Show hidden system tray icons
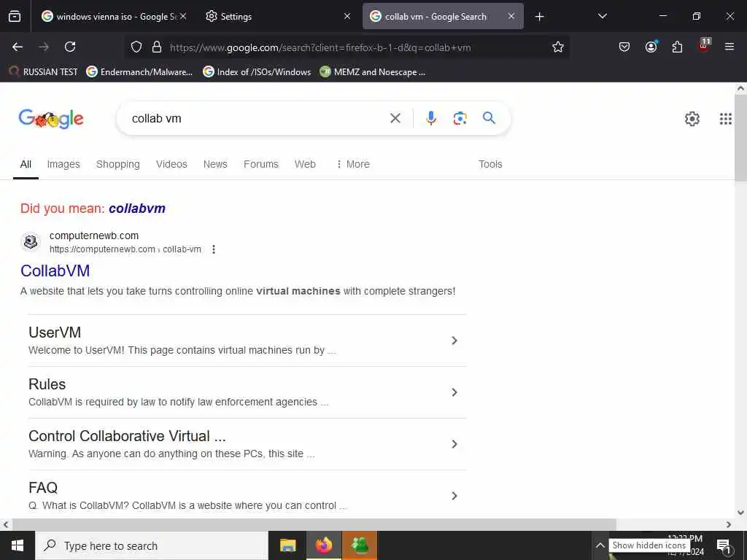The height and width of the screenshot is (560, 747). click(x=600, y=545)
